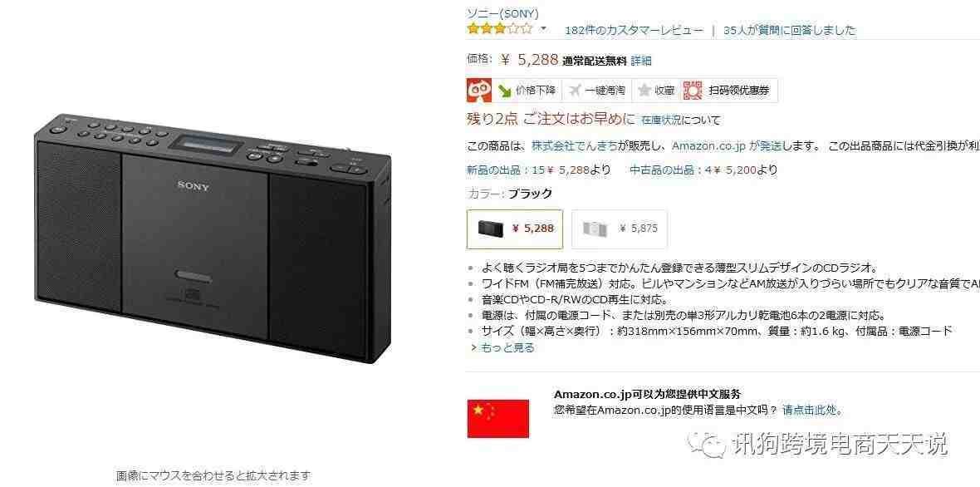Image resolution: width=980 pixels, height=487 pixels.
Task: Click the Sony CD radio product image
Action: coord(213,238)
